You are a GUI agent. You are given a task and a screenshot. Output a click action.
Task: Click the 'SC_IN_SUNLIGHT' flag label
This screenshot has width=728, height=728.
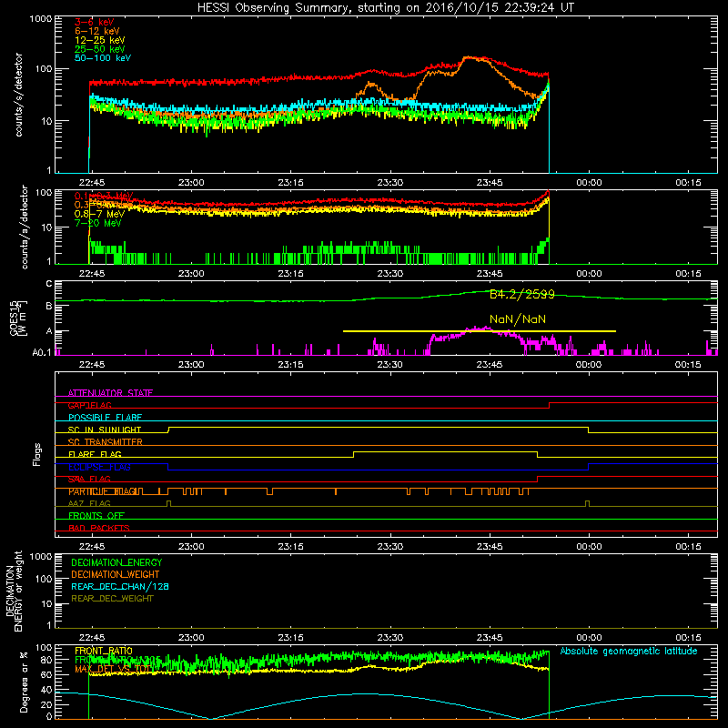pos(105,430)
